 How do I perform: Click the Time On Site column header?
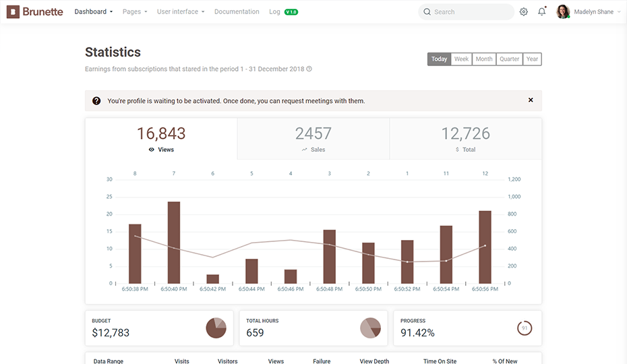(440, 361)
